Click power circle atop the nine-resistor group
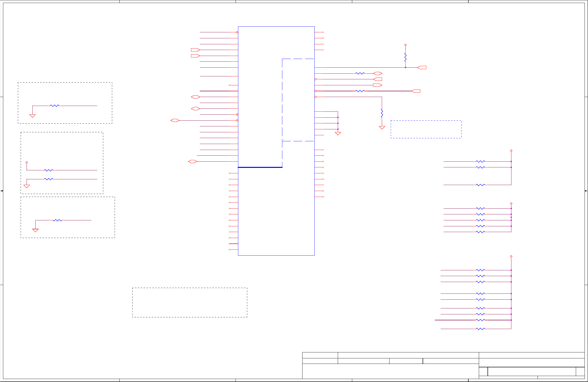 coord(511,256)
